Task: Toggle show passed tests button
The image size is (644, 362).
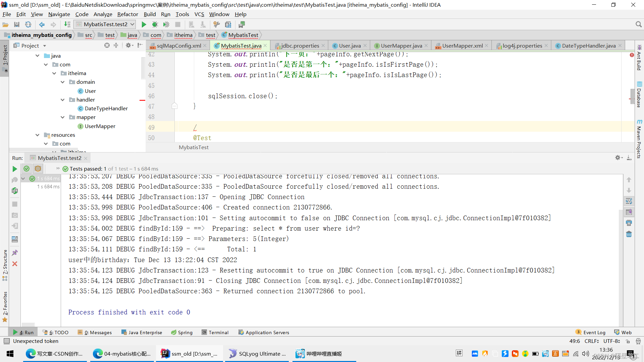Action: tap(26, 169)
